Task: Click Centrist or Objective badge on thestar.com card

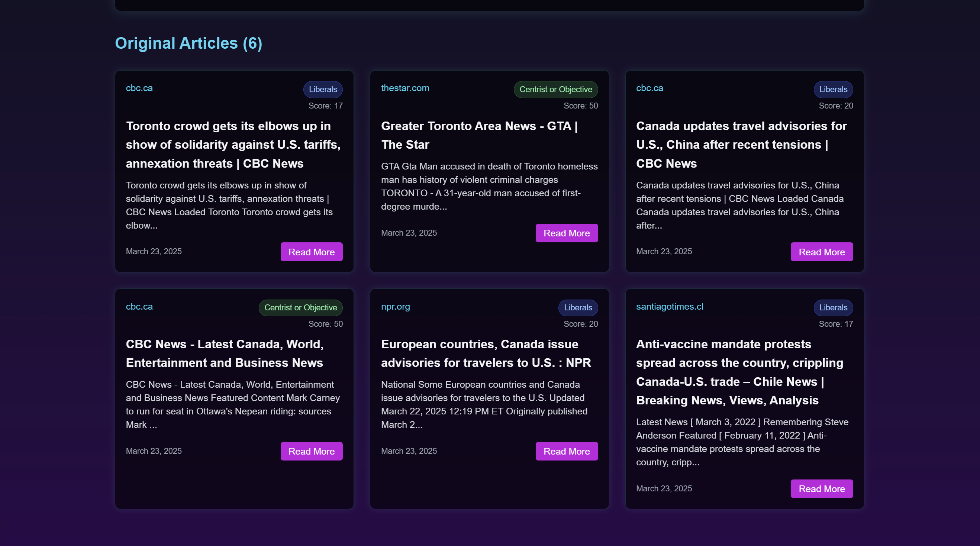Action: [x=555, y=89]
